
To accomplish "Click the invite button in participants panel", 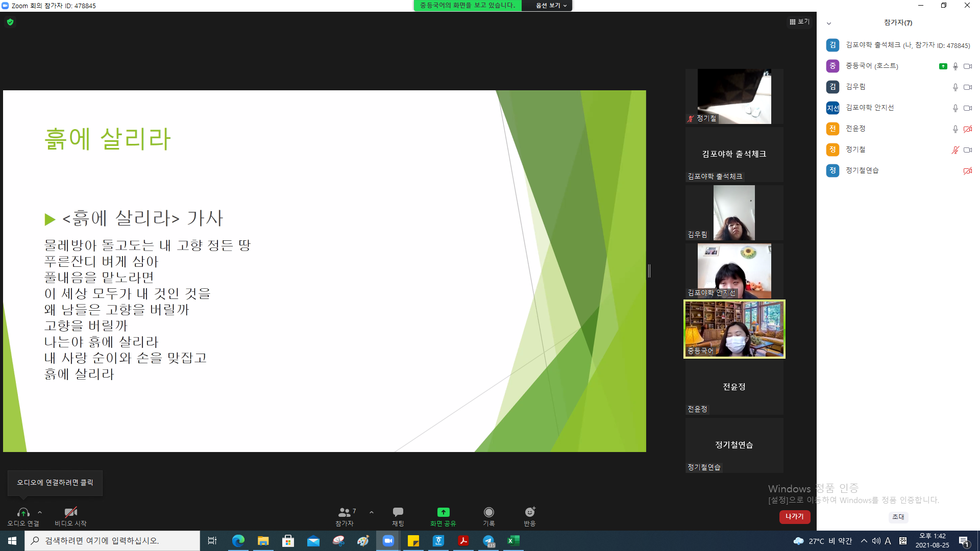I will pos(898,517).
